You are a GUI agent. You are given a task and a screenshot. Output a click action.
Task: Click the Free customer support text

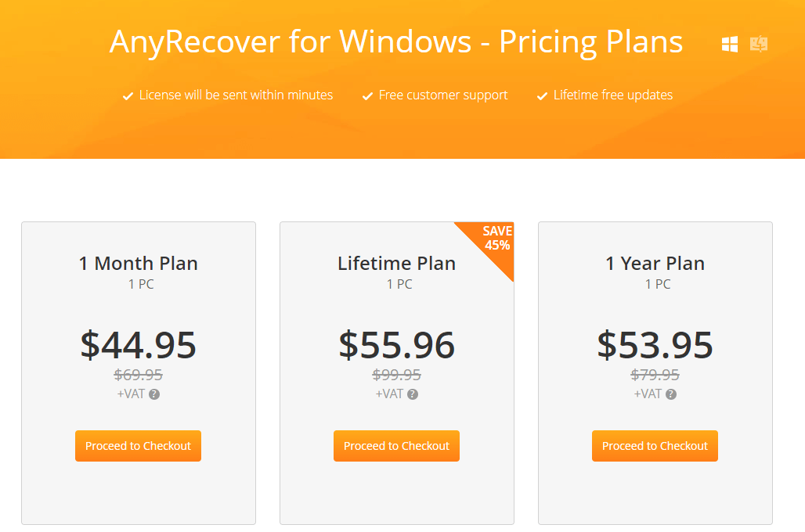pos(442,95)
